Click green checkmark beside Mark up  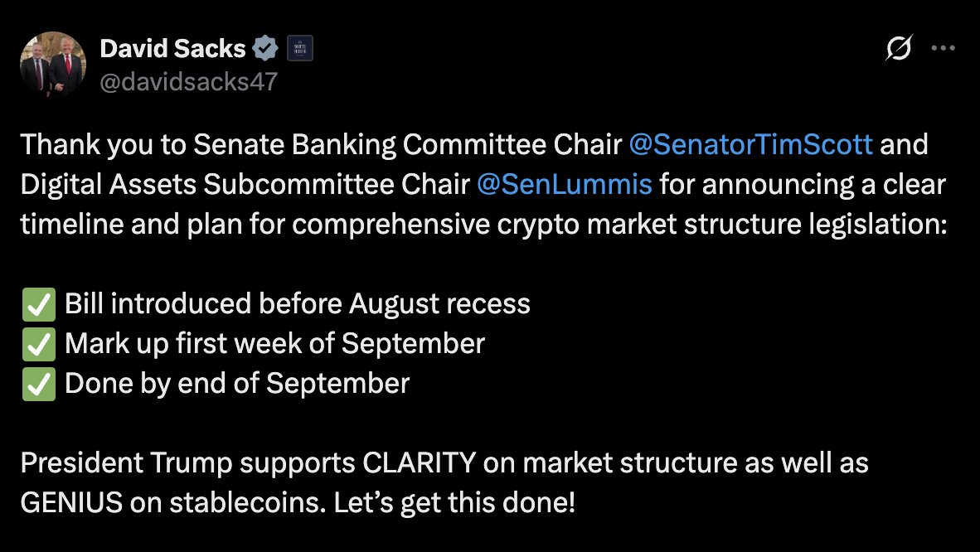pos(39,345)
